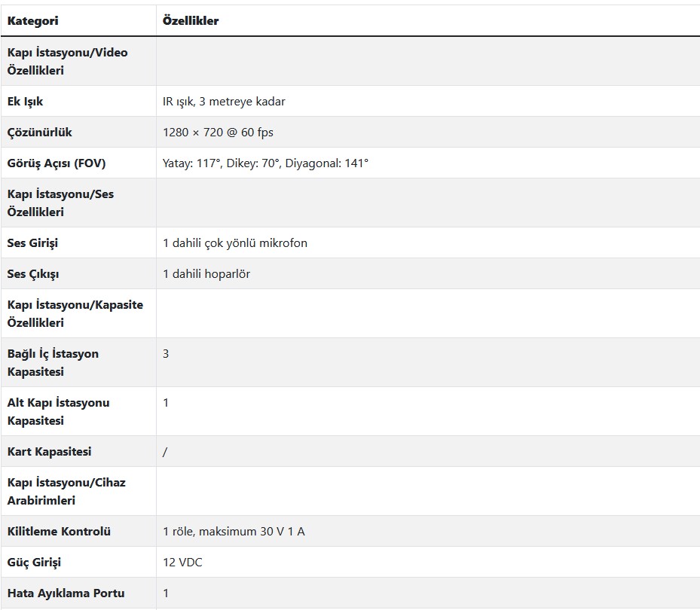This screenshot has height=610, width=700.
Task: Select the Görüş Açısı (FOV) label
Action: click(x=57, y=163)
